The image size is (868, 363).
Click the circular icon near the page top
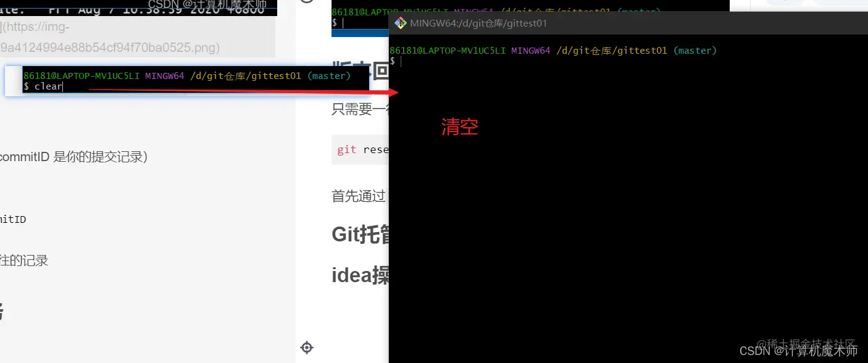[x=307, y=1]
